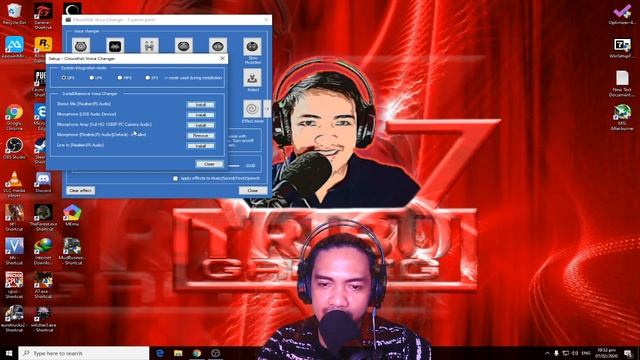Launch Google Chrome desktop icon
Screen dimensions: 640x360
pos(14,118)
